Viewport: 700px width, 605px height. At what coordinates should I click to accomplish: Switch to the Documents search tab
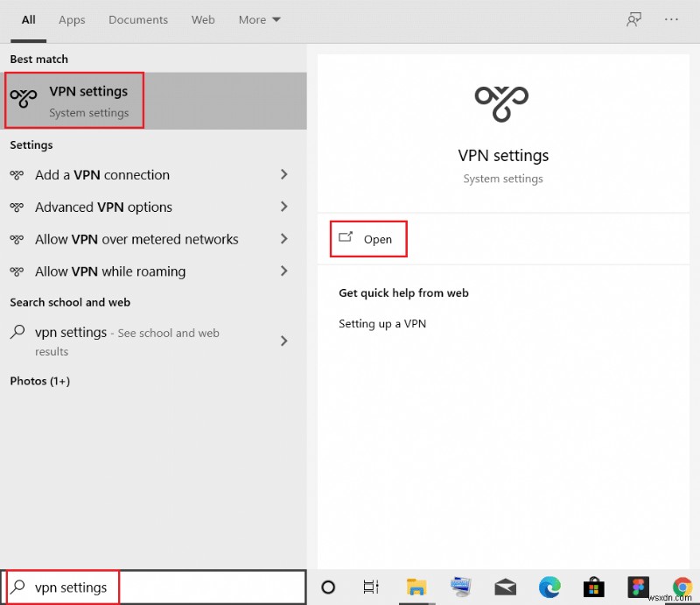[x=138, y=20]
